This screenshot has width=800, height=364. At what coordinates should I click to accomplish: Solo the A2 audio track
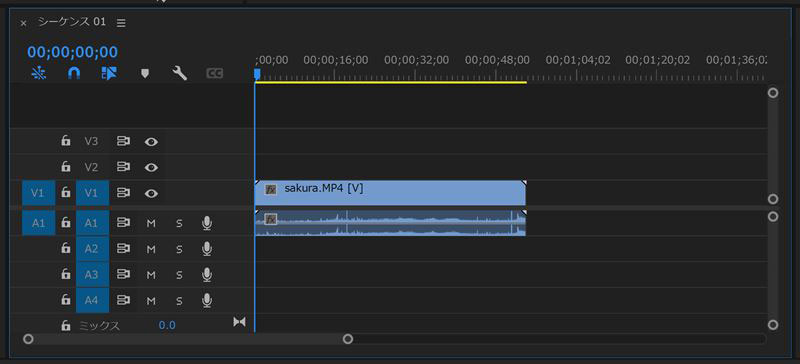179,250
